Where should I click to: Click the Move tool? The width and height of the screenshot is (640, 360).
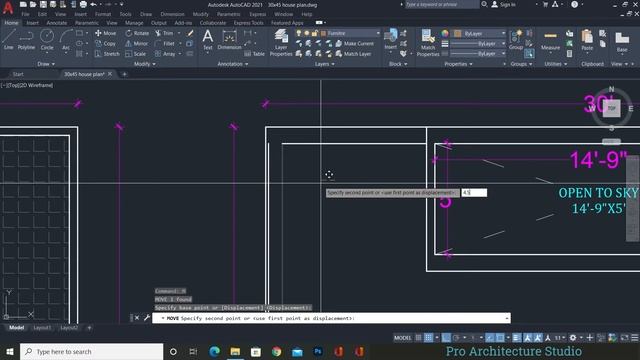105,33
